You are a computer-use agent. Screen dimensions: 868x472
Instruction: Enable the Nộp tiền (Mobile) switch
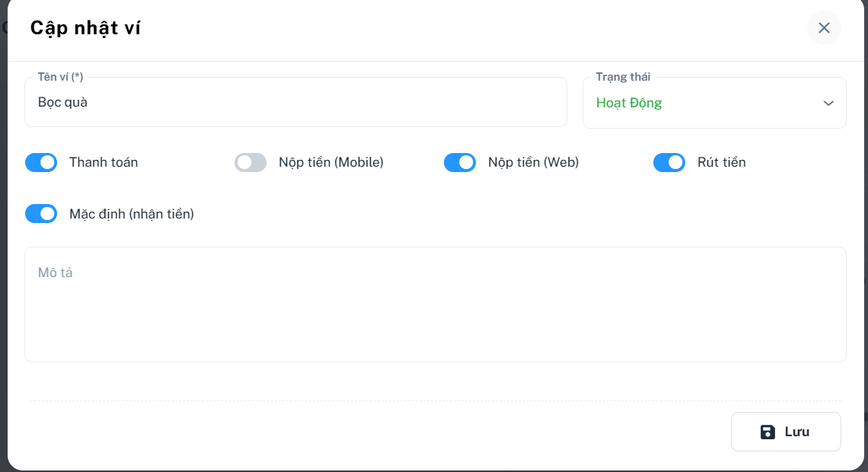[x=251, y=162]
